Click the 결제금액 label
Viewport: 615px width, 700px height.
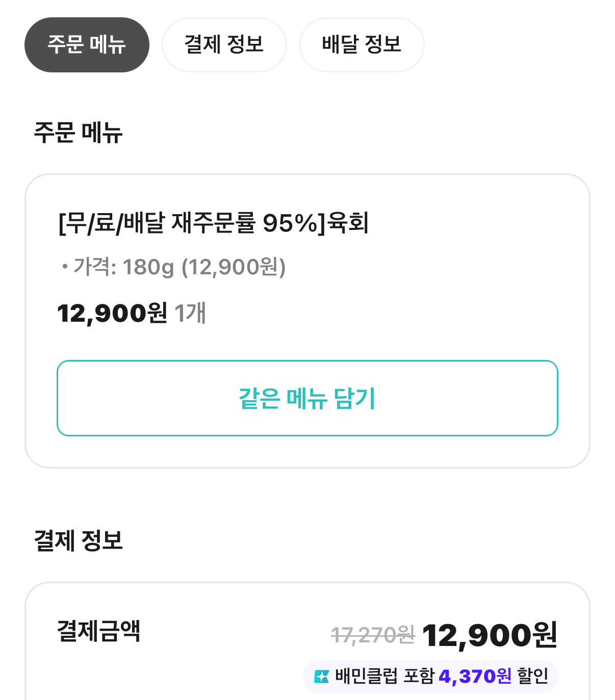[98, 631]
